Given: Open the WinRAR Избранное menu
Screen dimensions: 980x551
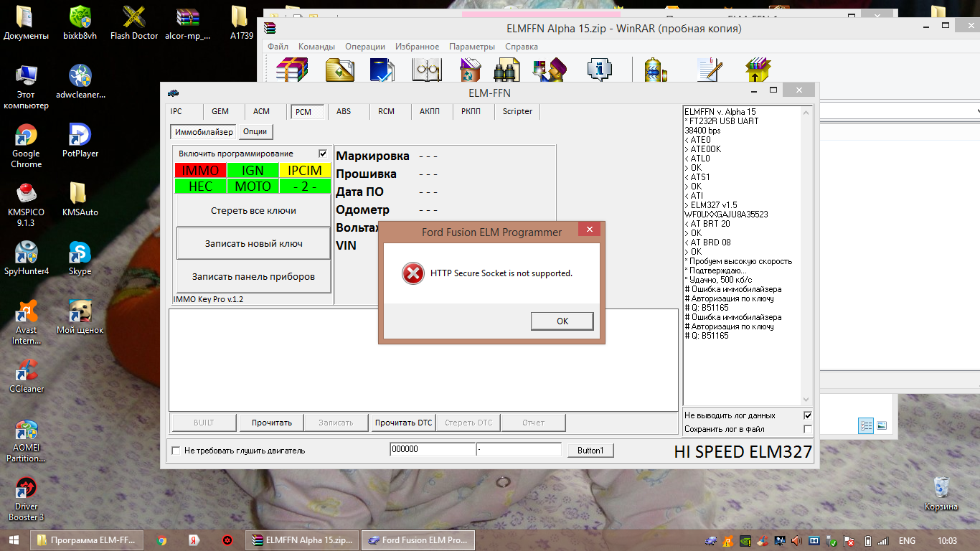Looking at the screenshot, I should click(x=418, y=47).
